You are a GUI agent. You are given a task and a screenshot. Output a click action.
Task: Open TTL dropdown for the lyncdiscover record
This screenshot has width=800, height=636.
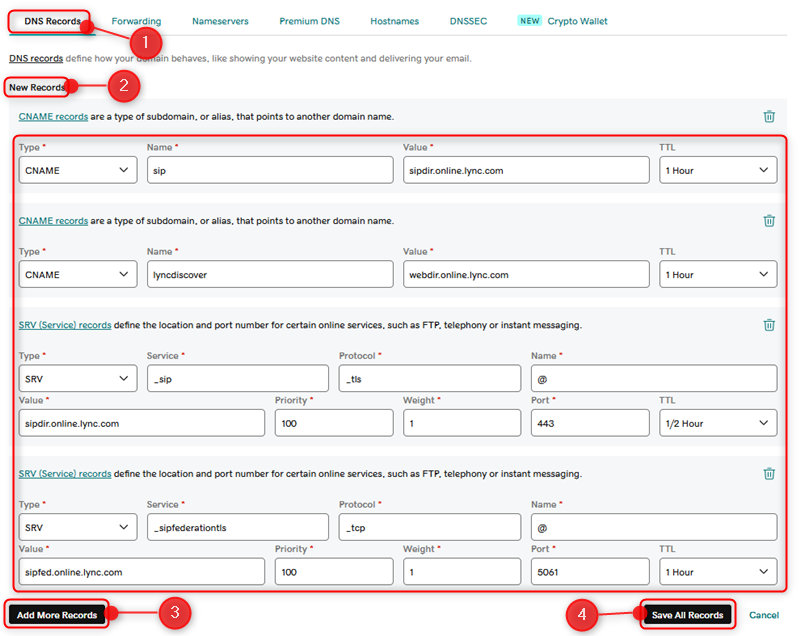click(x=718, y=274)
